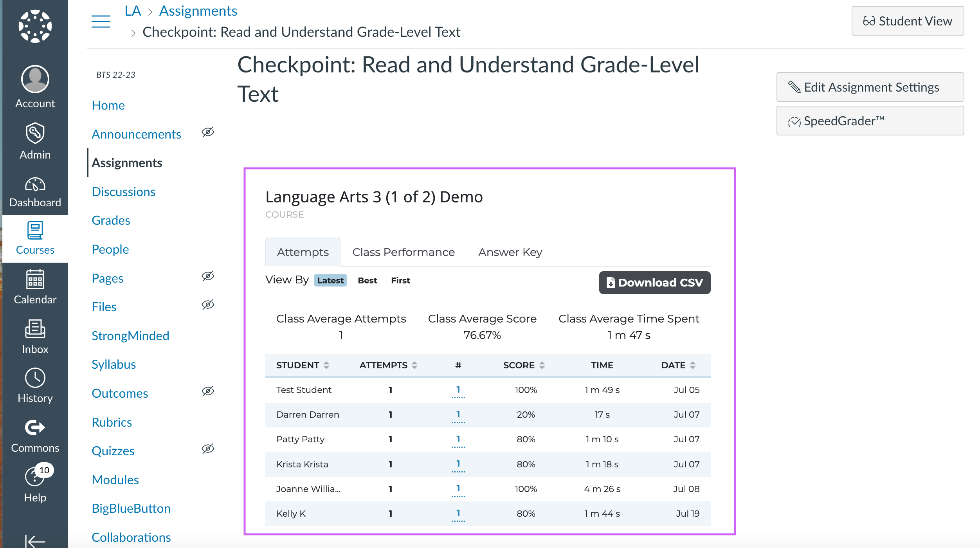Open the Canvas logo home icon
Image resolution: width=980 pixels, height=548 pixels.
35,26
